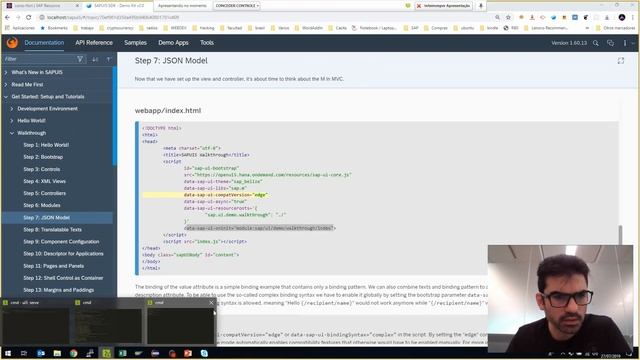Open Task View on the taskbar
Viewport: 640px width, 360px height.
tap(24, 353)
